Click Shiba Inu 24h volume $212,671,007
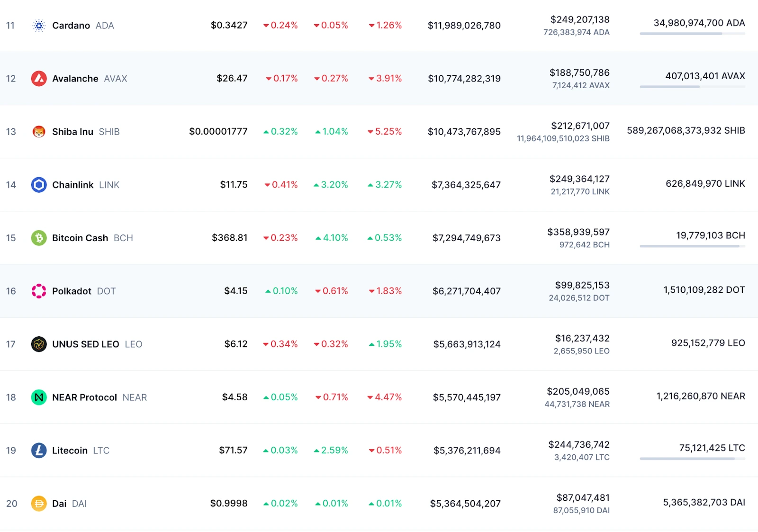758x532 pixels. (x=580, y=126)
